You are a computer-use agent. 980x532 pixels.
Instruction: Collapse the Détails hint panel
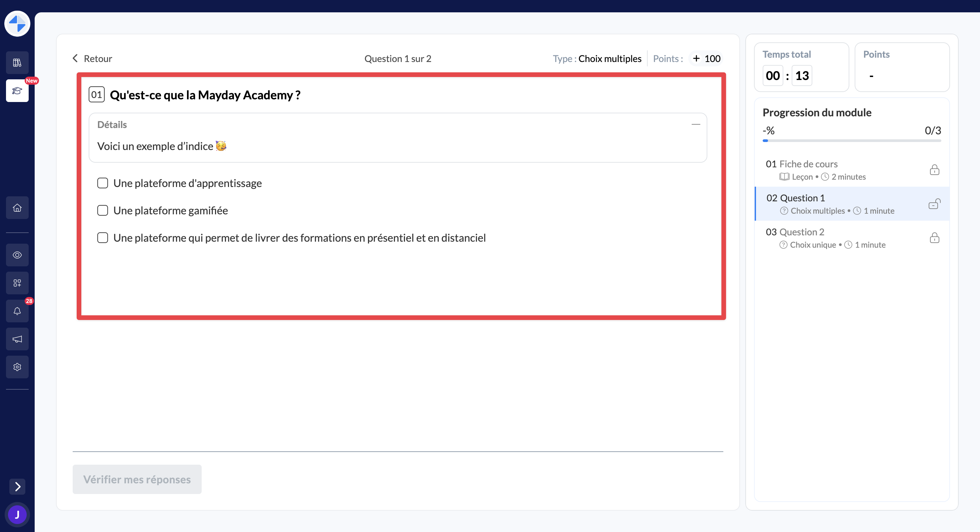pos(695,124)
